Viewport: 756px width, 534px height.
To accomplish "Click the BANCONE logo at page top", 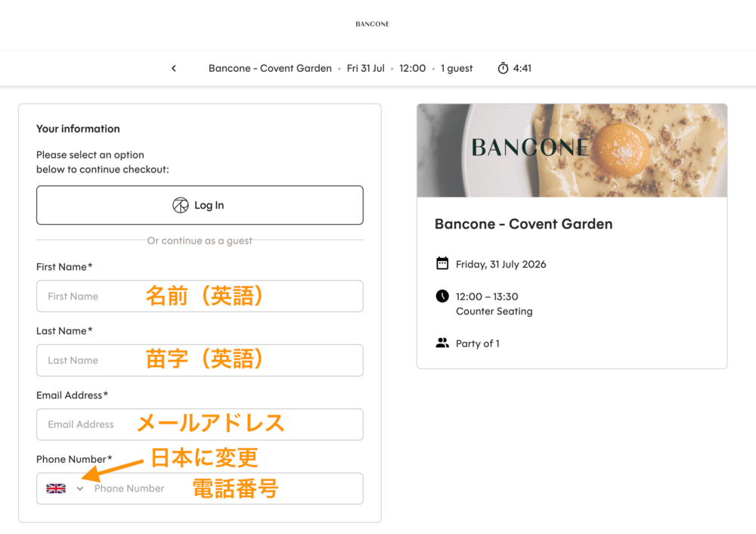I will [x=373, y=24].
